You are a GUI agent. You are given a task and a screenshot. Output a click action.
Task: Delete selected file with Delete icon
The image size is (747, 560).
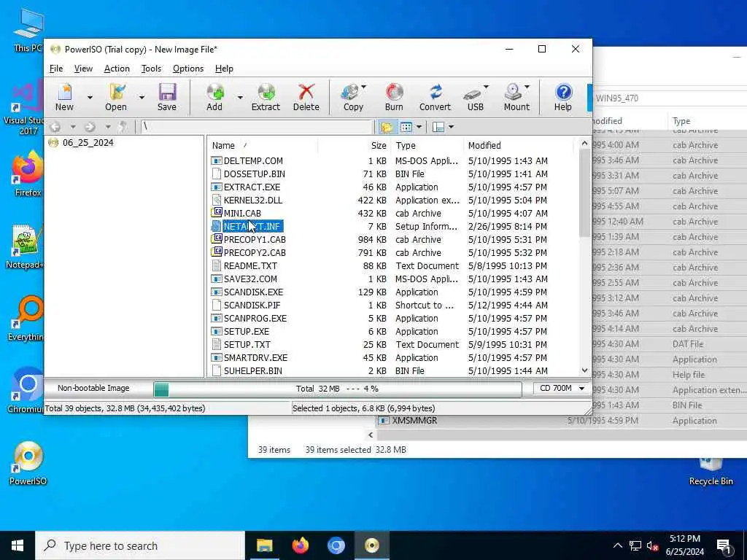click(306, 97)
